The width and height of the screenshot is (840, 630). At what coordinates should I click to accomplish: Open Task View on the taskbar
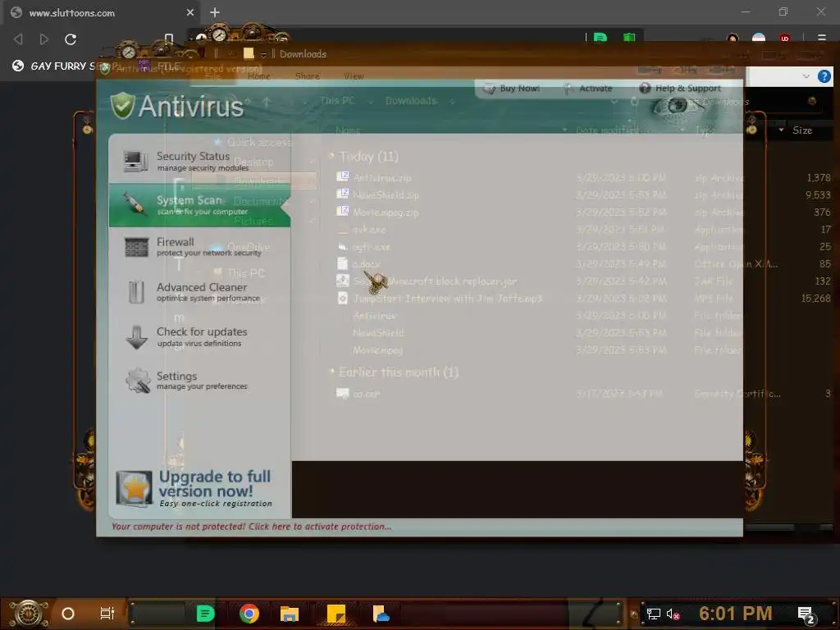coord(107,614)
